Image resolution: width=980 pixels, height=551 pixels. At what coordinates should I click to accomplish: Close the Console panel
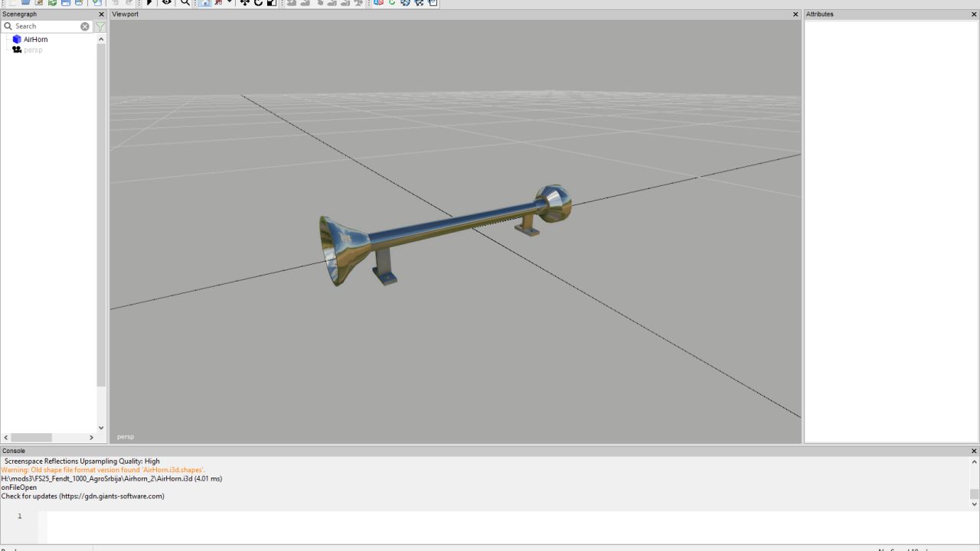tap(974, 451)
